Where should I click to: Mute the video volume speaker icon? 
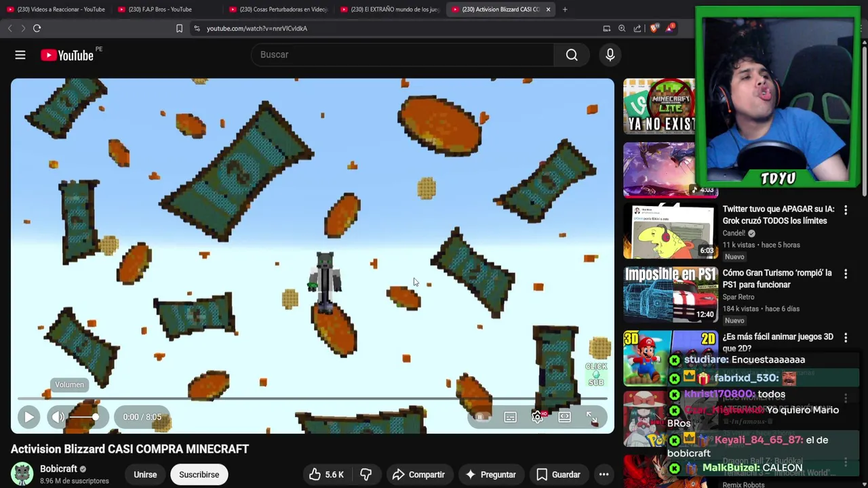(58, 417)
